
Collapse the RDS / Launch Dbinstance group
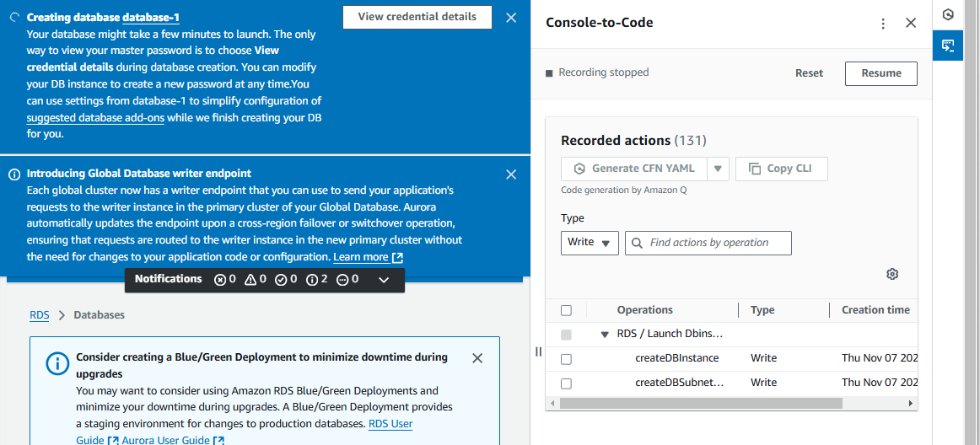tap(605, 335)
